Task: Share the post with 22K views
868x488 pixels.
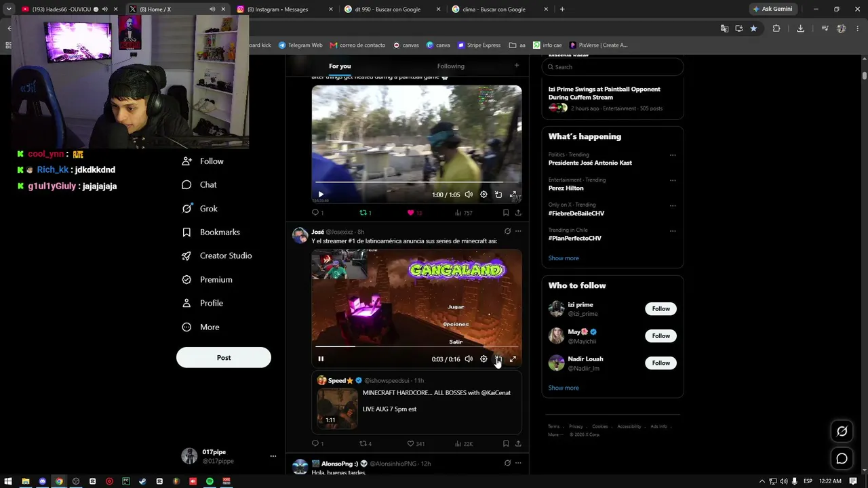Action: [518, 444]
